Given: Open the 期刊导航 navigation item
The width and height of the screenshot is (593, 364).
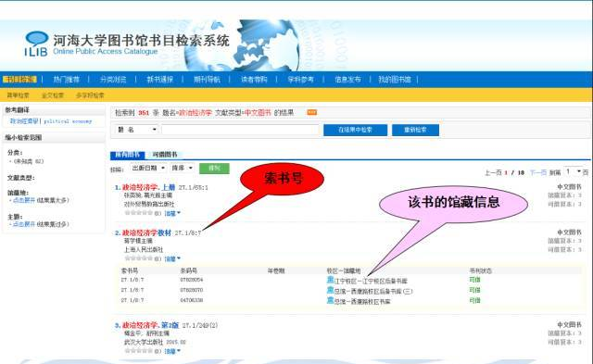Looking at the screenshot, I should 207,80.
